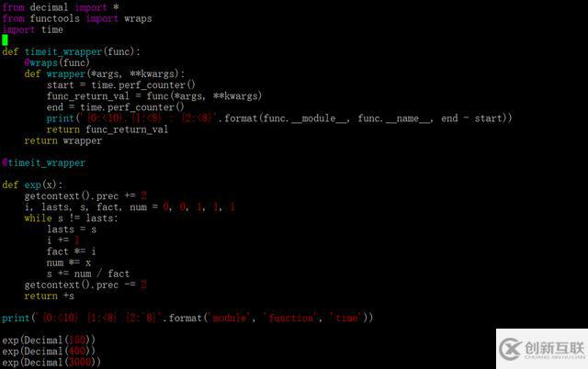Click the 's += num / fact' line

[x=88, y=274]
